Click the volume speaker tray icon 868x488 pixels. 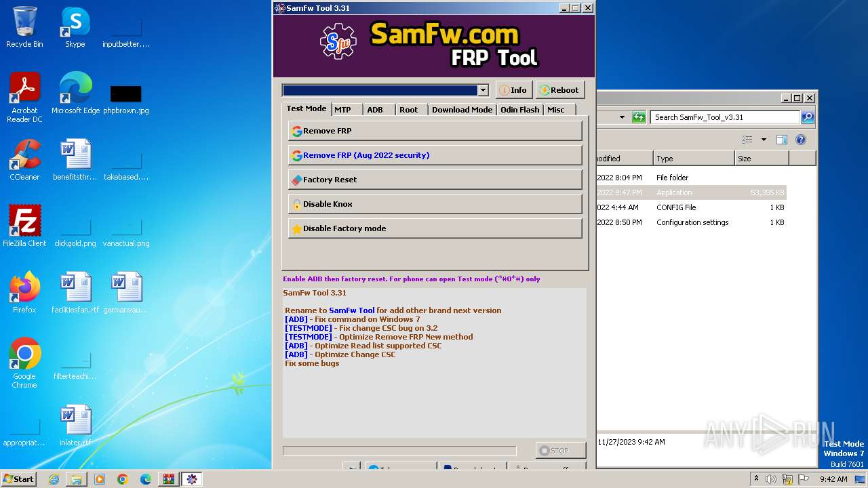(x=771, y=479)
